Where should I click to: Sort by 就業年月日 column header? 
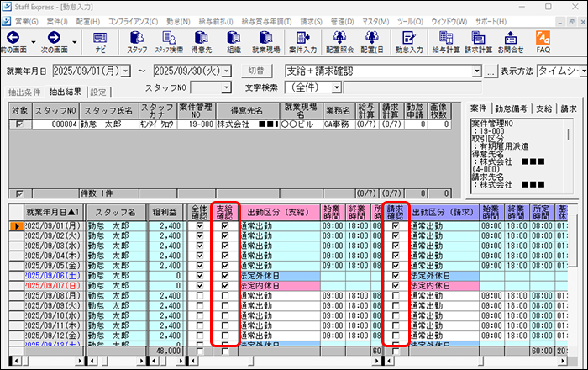click(53, 213)
